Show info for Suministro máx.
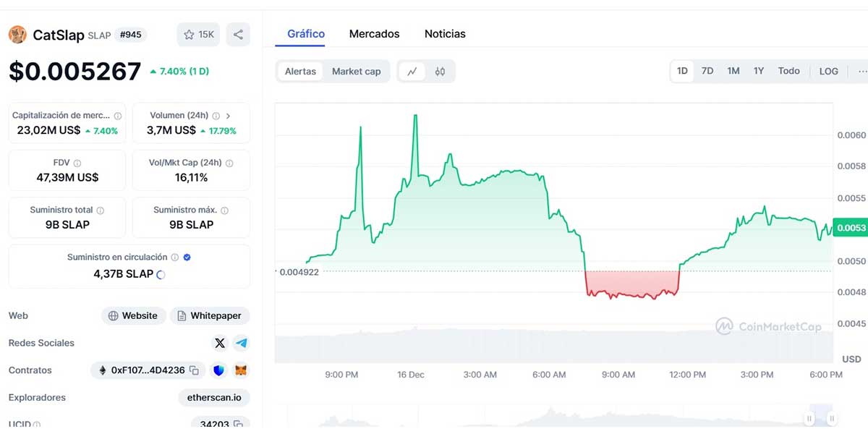The width and height of the screenshot is (868, 434). coord(224,210)
